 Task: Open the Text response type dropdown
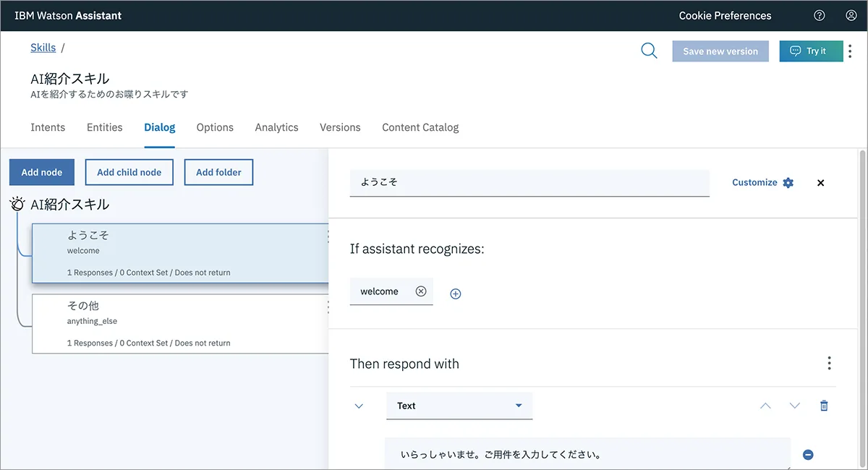[x=459, y=406]
